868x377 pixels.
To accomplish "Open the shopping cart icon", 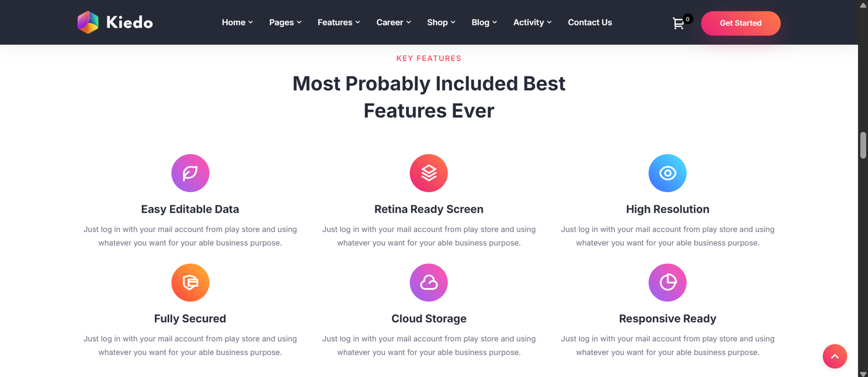I will (x=678, y=24).
